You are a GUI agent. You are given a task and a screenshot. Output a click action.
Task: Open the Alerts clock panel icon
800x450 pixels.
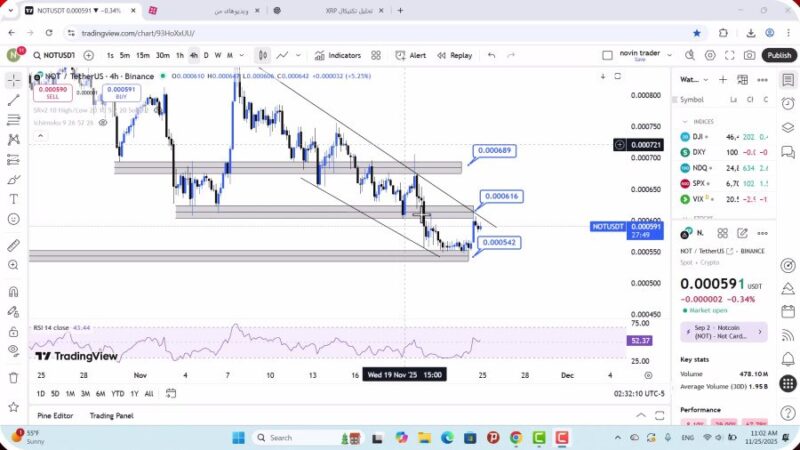(x=789, y=102)
